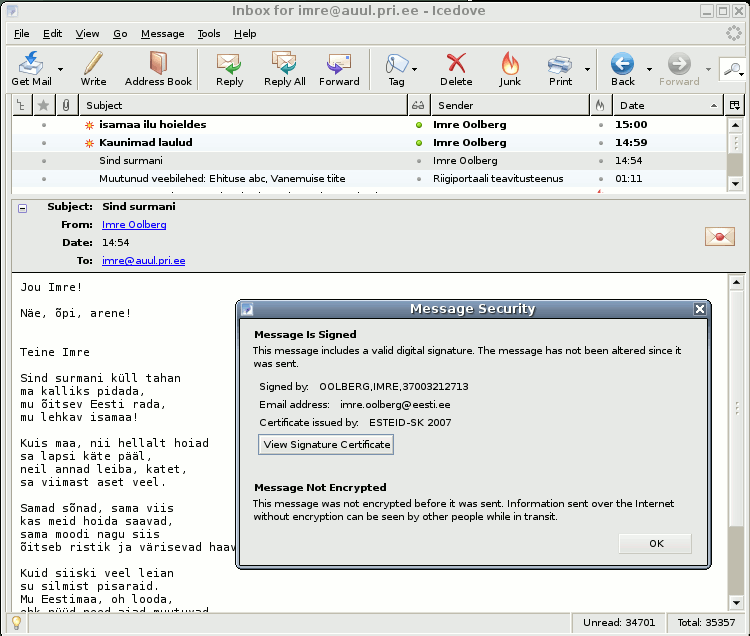The height and width of the screenshot is (636, 750).
Task: Select the Muutunud veebilehed message row
Action: point(368,179)
